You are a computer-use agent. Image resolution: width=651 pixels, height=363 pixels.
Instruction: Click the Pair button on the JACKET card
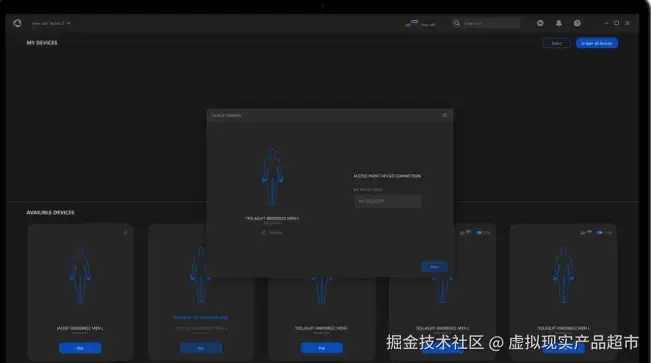point(80,348)
